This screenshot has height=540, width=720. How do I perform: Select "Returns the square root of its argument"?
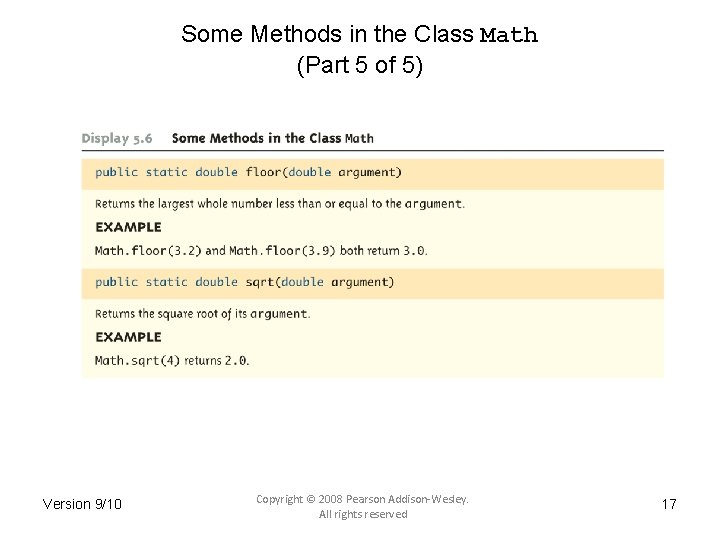coord(202,314)
